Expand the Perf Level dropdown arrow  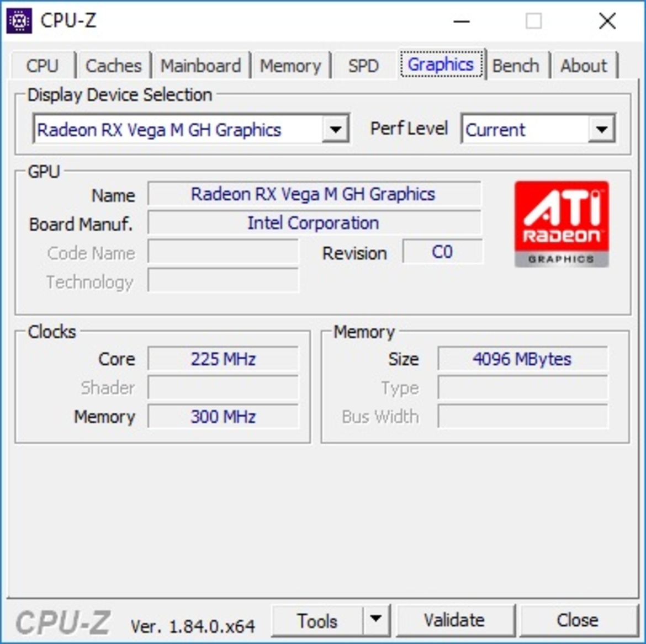(x=601, y=129)
